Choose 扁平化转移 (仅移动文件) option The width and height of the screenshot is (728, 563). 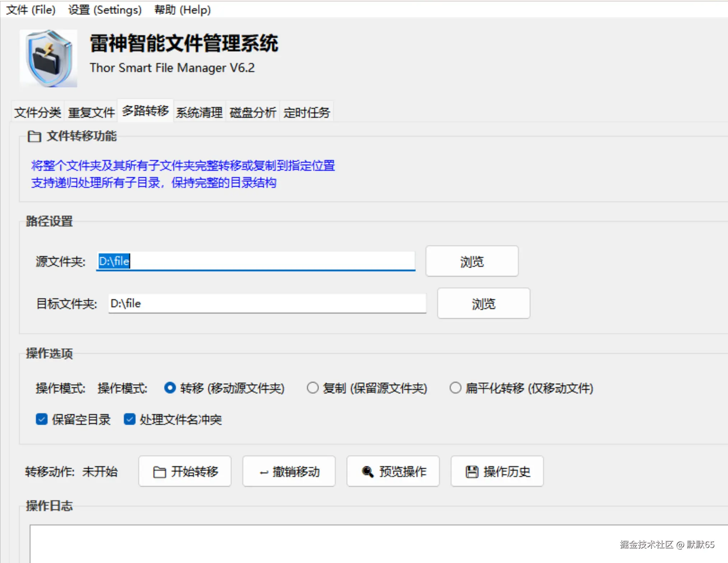[x=456, y=388]
